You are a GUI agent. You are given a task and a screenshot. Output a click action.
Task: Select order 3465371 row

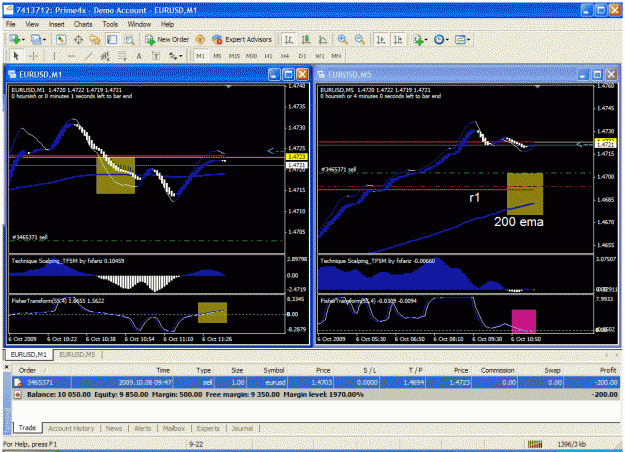[x=316, y=382]
